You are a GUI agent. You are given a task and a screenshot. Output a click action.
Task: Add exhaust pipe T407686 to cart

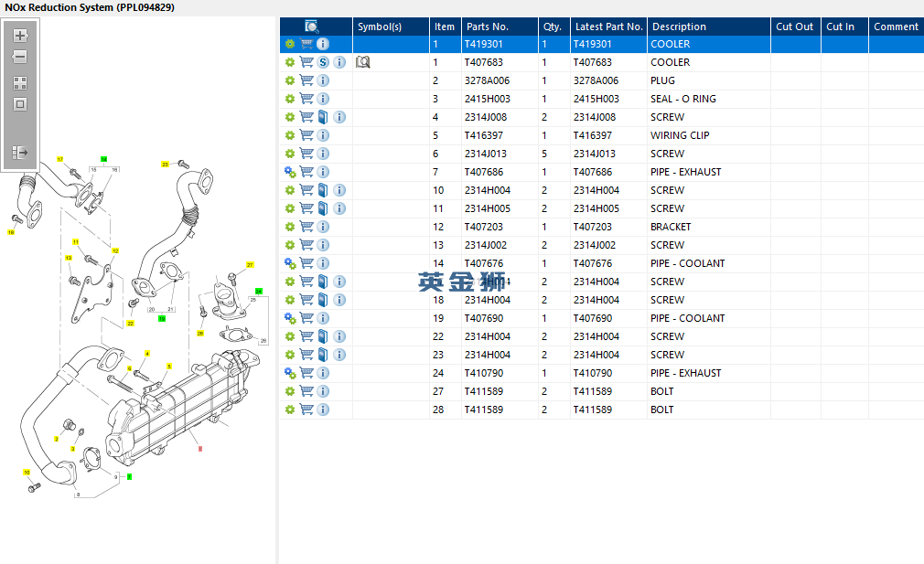(306, 171)
